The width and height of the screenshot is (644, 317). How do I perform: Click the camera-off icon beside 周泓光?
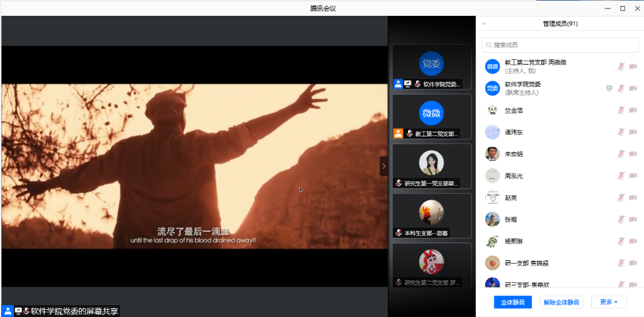633,175
